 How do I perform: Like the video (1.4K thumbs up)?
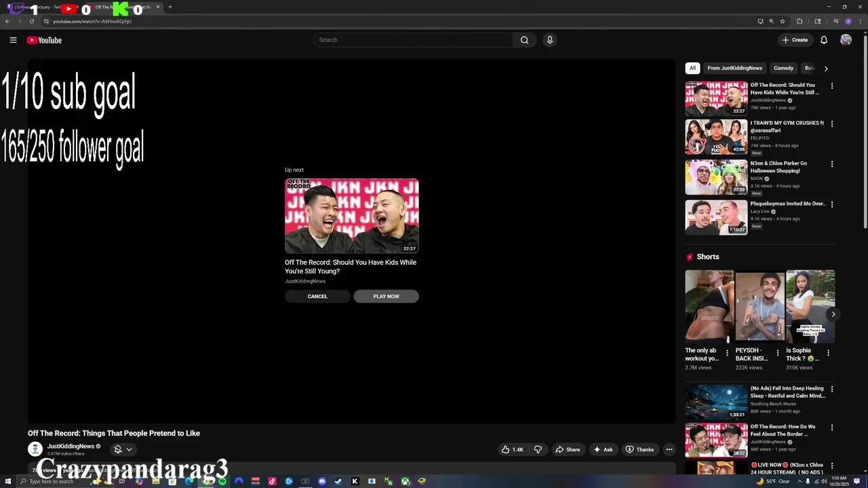[x=513, y=449]
